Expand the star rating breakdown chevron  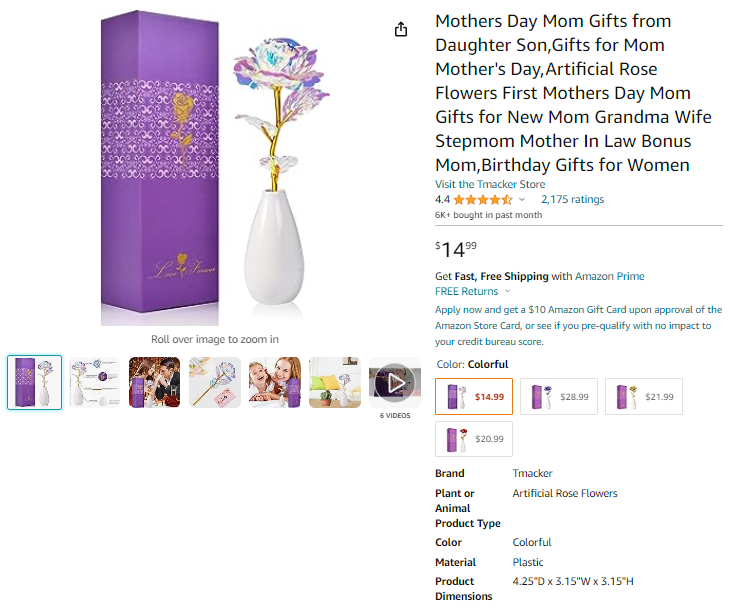point(522,200)
